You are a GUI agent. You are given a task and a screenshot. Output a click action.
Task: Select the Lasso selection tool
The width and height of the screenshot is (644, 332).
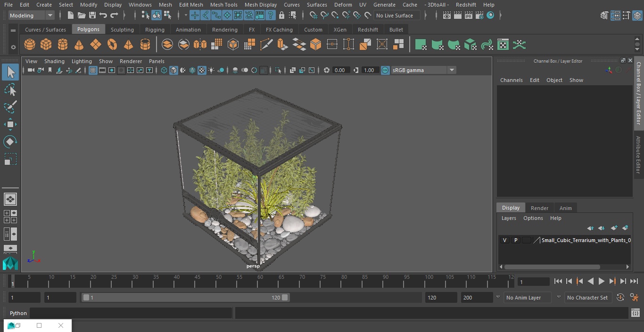pyautogui.click(x=10, y=89)
